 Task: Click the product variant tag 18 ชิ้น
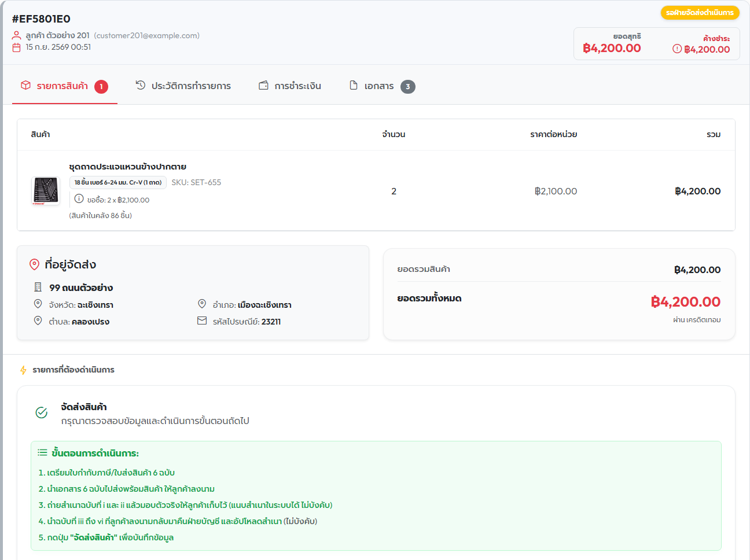point(118,183)
